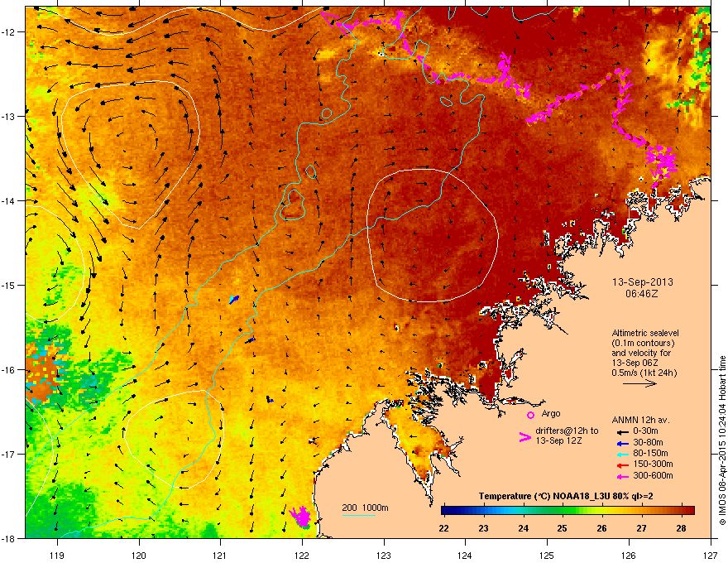This screenshot has height=563, width=728.
Task: Click the longitude axis label '125'
Action: [547, 555]
